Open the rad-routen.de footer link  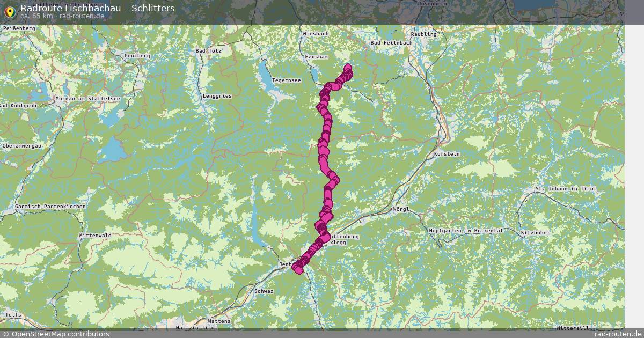(619, 334)
